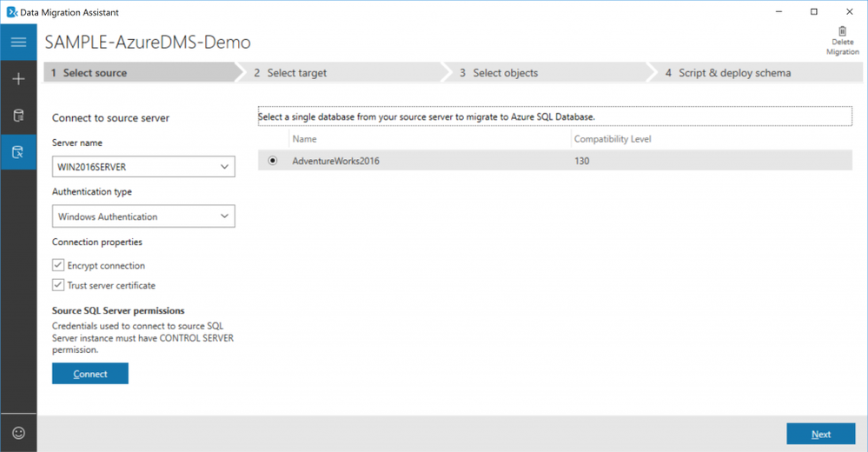This screenshot has width=868, height=452.
Task: Open the Authentication type dropdown
Action: point(143,216)
